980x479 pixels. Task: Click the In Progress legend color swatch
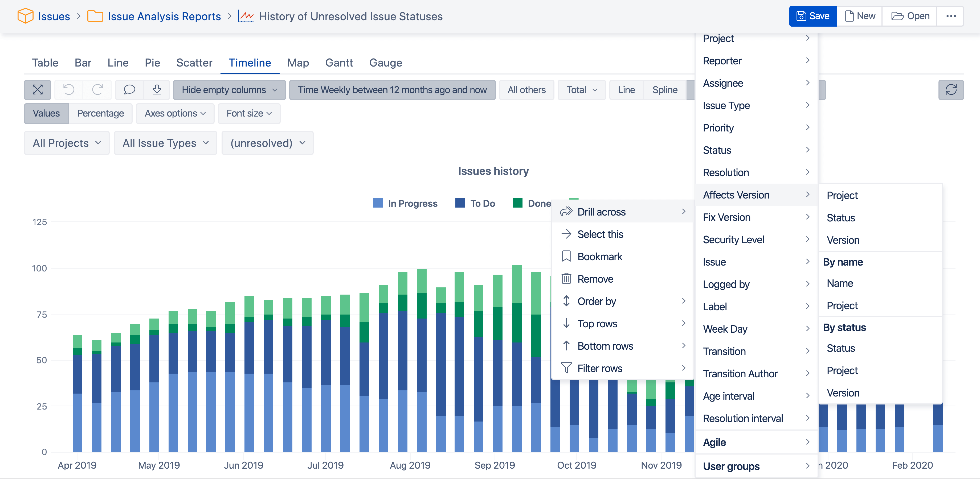(378, 203)
